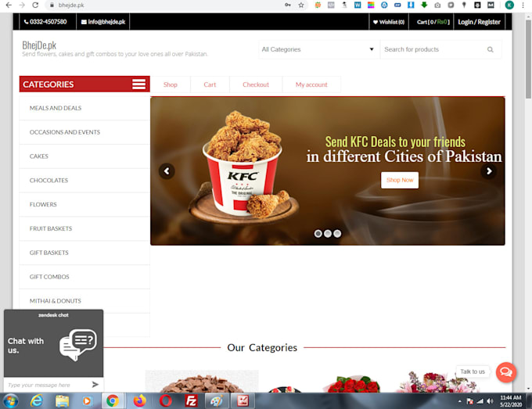Open MEALS AND DEALS category
The height and width of the screenshot is (409, 532).
[x=84, y=108]
